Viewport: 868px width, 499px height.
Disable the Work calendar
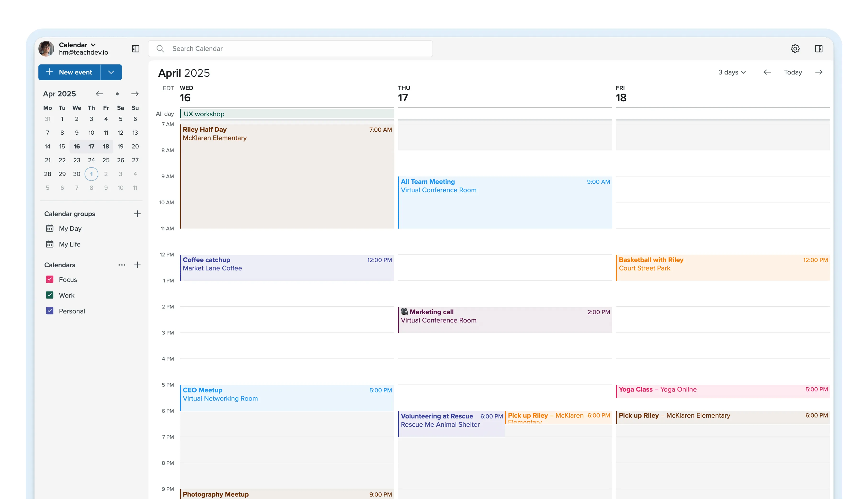50,295
